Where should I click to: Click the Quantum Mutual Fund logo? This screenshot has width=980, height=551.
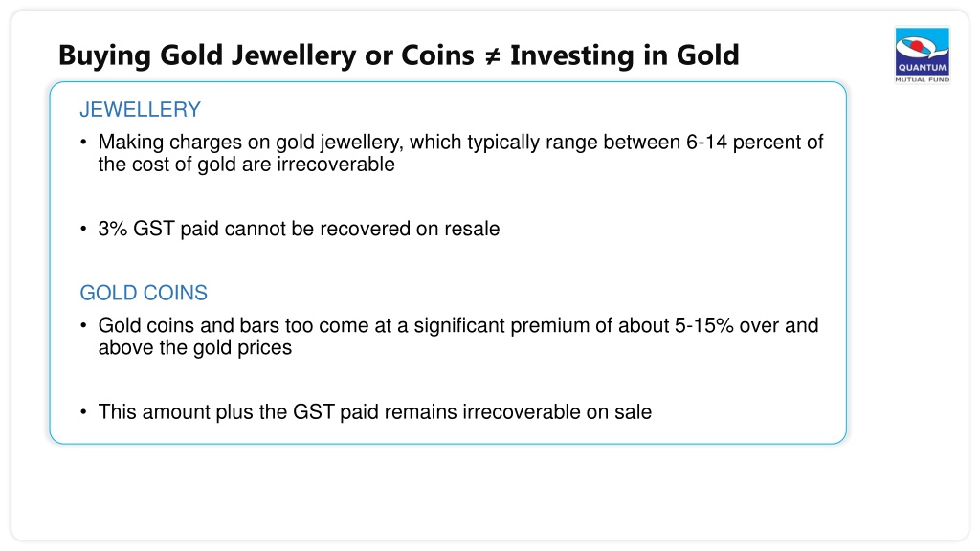tap(923, 55)
